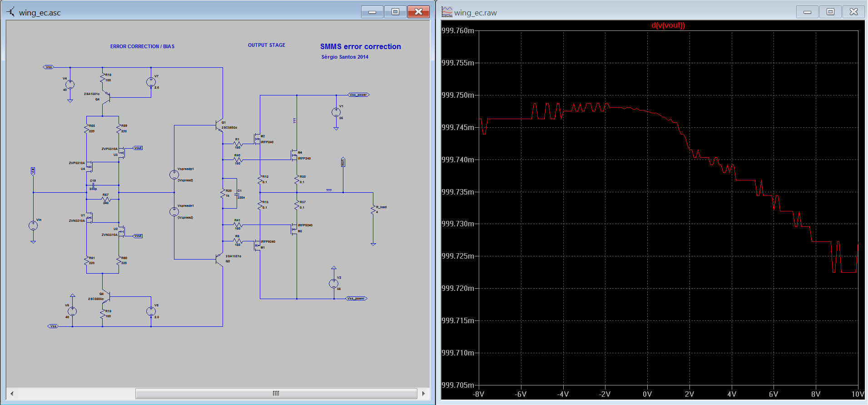
Task: Select the V4 voltage source symbol
Action: [70, 85]
